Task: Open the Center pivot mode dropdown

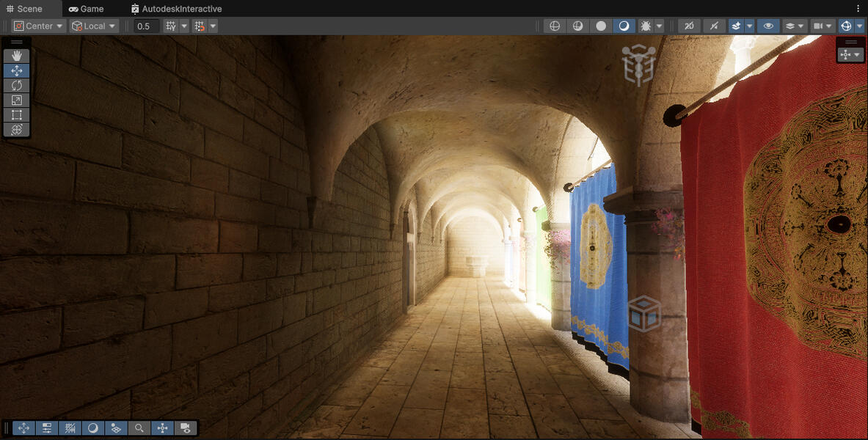Action: (40, 26)
